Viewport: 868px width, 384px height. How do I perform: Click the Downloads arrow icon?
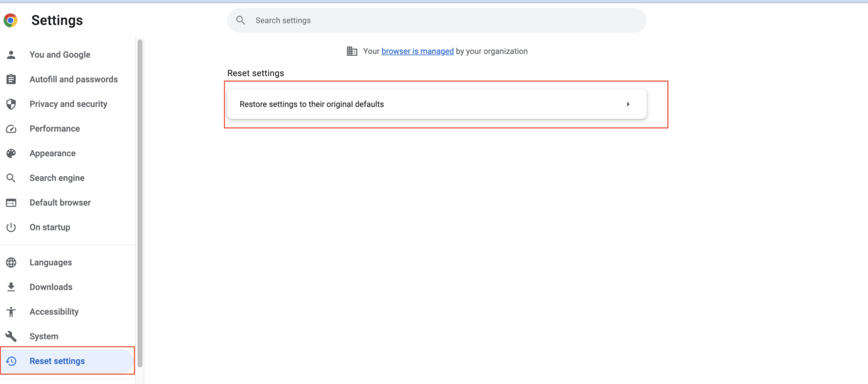click(x=11, y=287)
